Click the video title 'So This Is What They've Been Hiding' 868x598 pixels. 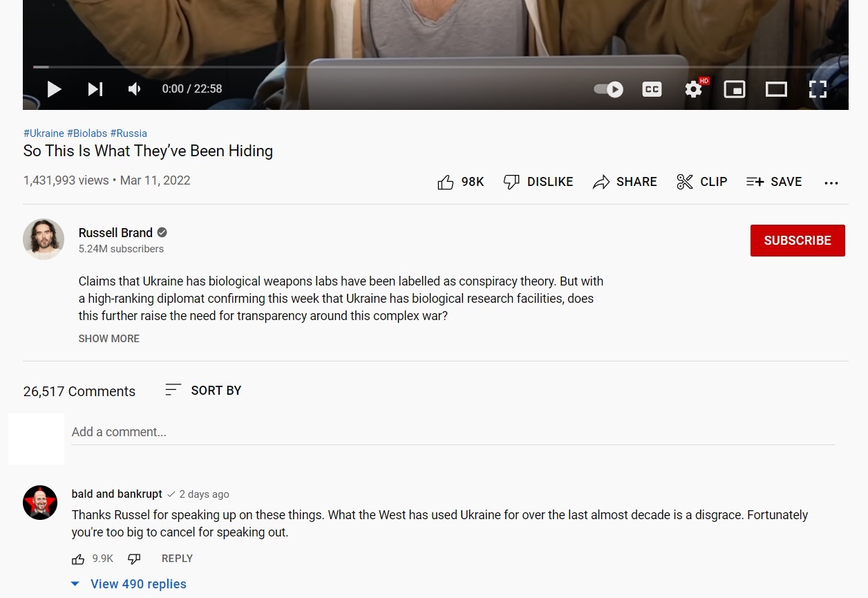pyautogui.click(x=148, y=151)
